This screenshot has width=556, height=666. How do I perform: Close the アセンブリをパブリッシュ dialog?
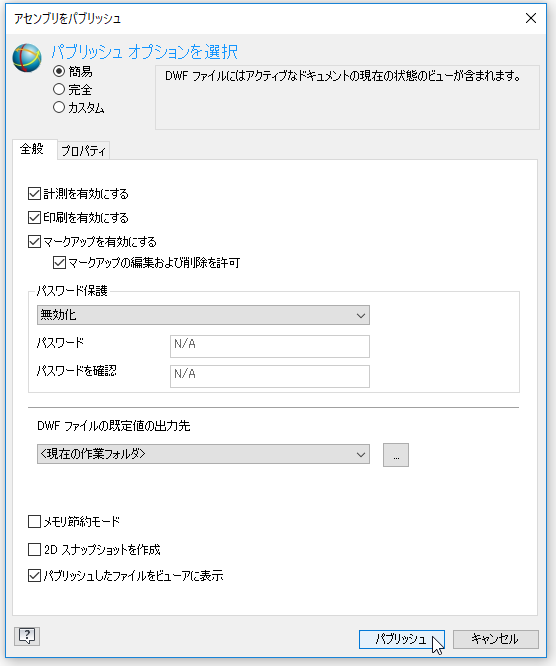pyautogui.click(x=531, y=18)
